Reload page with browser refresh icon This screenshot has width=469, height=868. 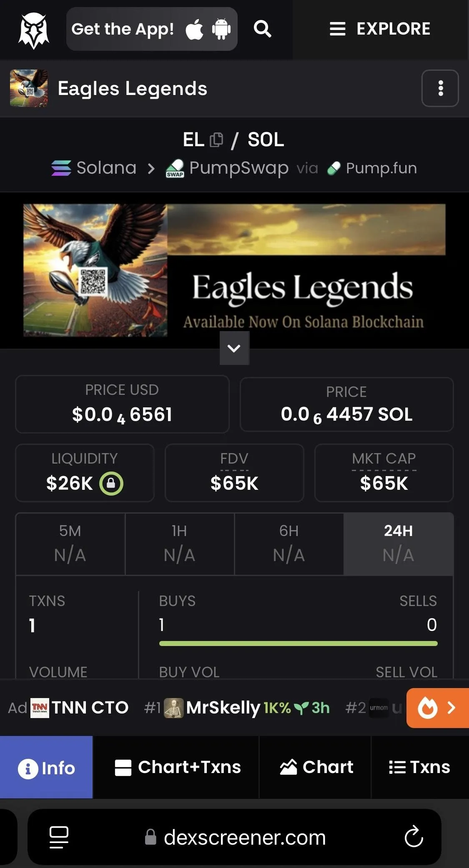(x=414, y=837)
